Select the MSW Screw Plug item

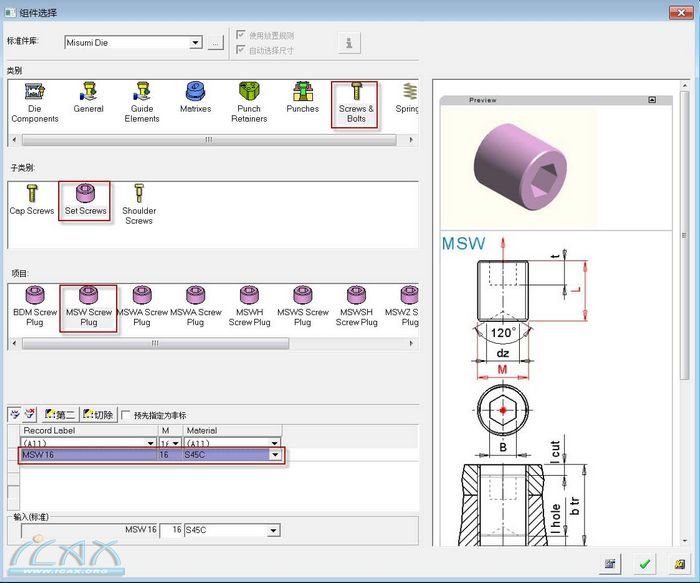[x=88, y=308]
